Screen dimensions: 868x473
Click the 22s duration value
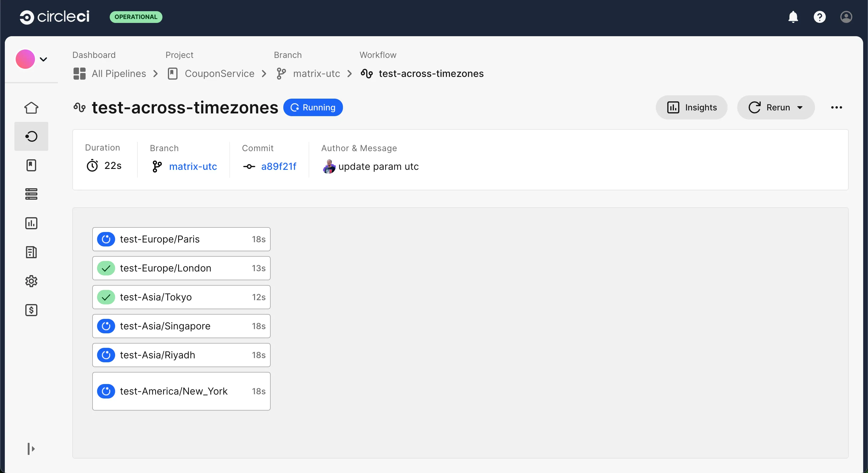pyautogui.click(x=113, y=166)
